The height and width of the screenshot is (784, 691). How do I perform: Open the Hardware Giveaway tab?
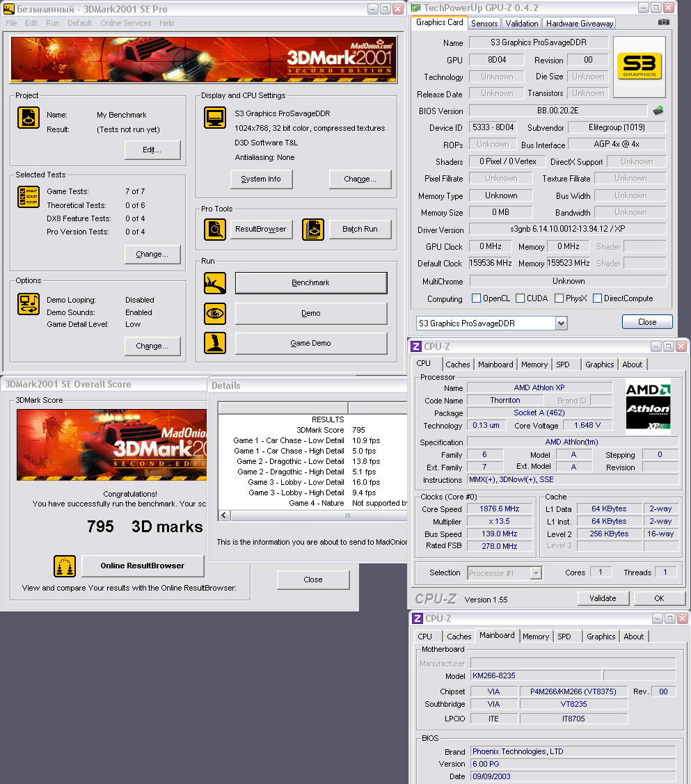click(x=580, y=24)
